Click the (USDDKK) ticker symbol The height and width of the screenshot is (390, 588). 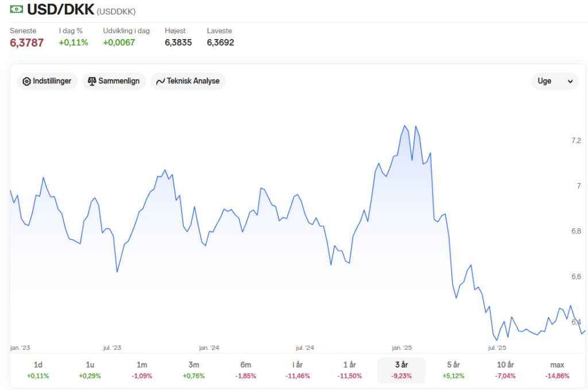click(x=116, y=11)
